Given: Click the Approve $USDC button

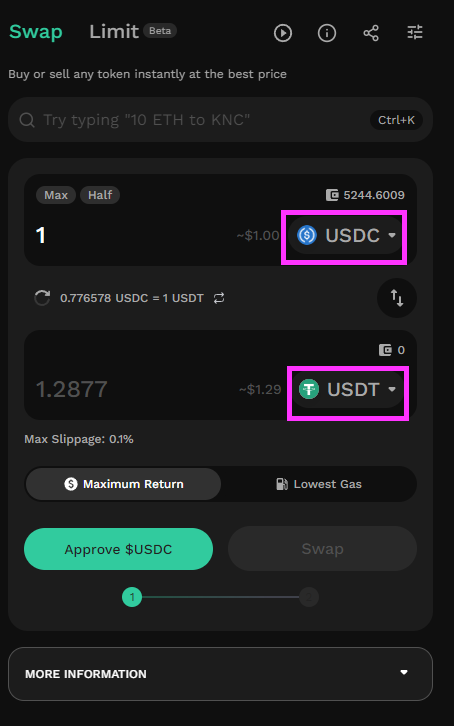Looking at the screenshot, I should point(118,549).
